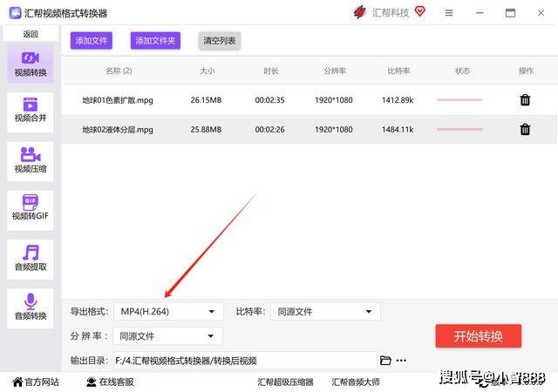The image size is (558, 392).
Task: Open the 音频转换 sidebar tool
Action: (31, 308)
